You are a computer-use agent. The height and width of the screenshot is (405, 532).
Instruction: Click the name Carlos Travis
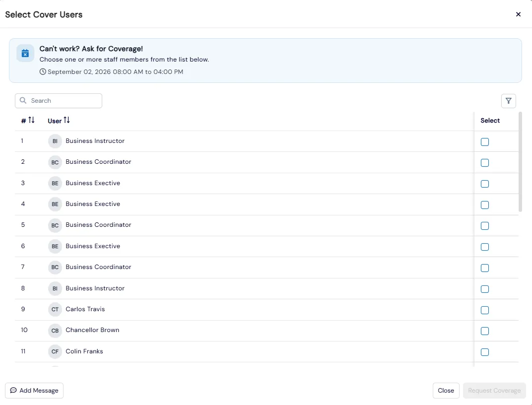click(85, 309)
